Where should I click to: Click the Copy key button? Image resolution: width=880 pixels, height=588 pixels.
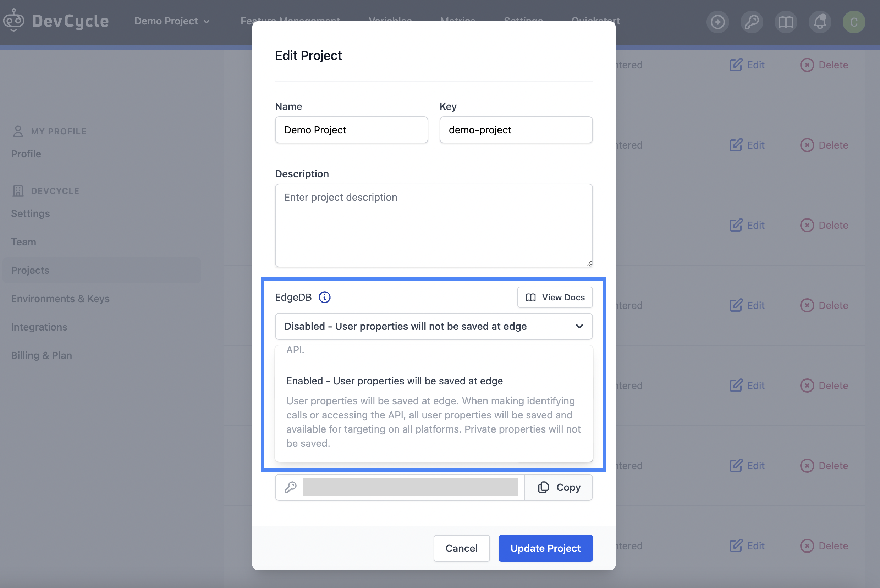pos(559,487)
